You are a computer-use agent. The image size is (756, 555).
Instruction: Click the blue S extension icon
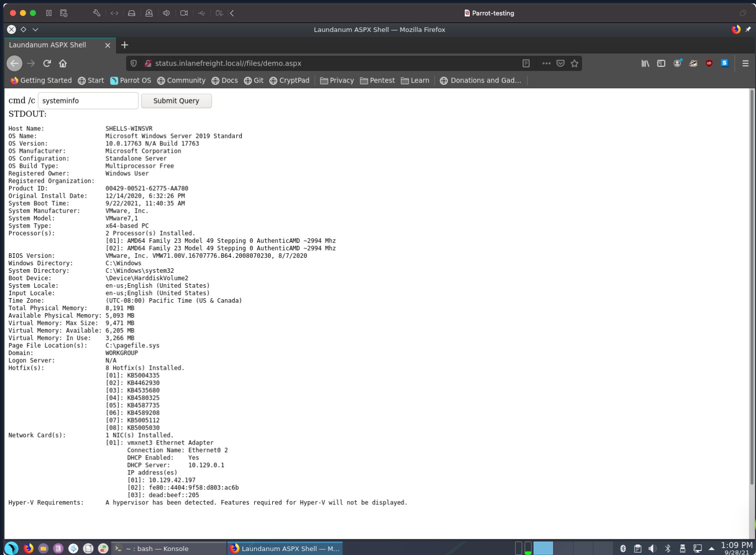[x=725, y=63]
